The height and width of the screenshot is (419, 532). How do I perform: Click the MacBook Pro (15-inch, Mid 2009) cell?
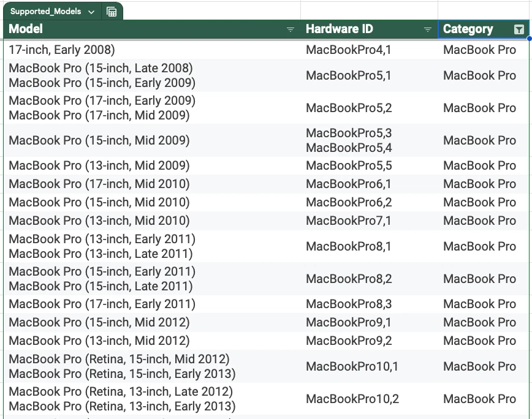152,140
